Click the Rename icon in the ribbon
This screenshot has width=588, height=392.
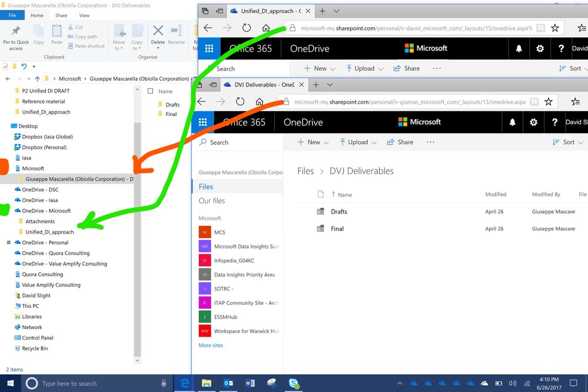pyautogui.click(x=176, y=31)
